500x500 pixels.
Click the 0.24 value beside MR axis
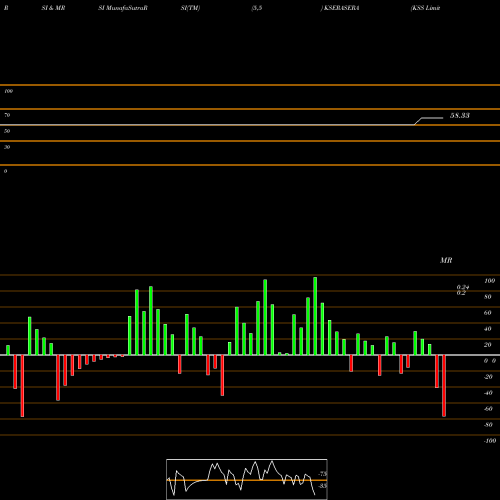pyautogui.click(x=463, y=287)
